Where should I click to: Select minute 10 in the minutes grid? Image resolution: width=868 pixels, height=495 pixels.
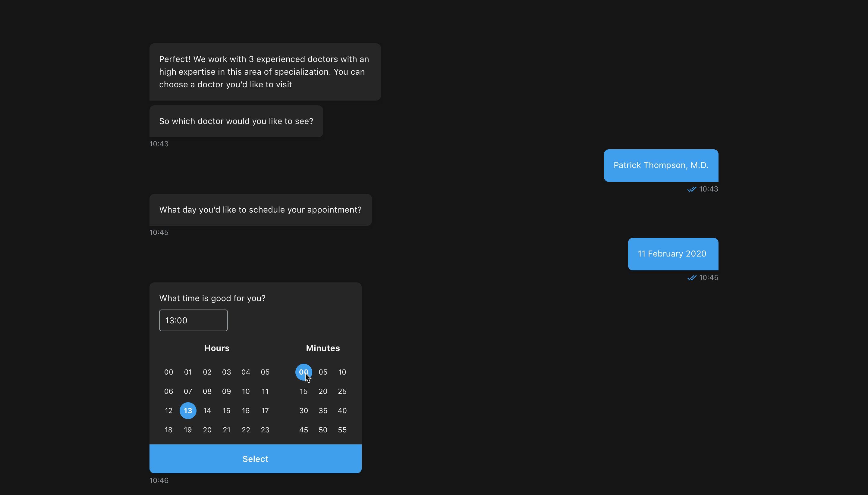[341, 372]
